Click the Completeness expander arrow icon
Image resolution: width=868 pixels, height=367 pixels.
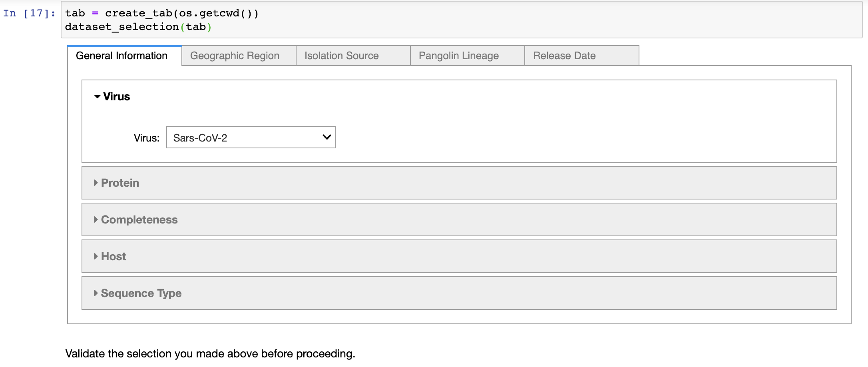(x=96, y=219)
